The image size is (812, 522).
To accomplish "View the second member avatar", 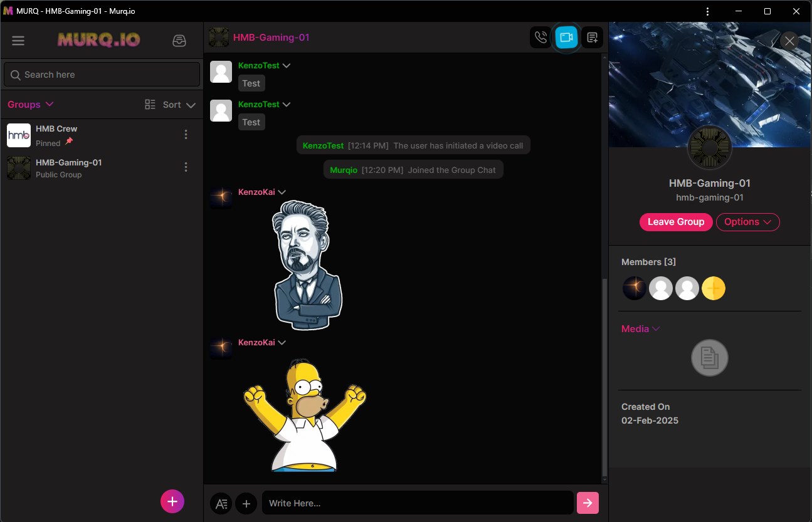I will [x=661, y=288].
